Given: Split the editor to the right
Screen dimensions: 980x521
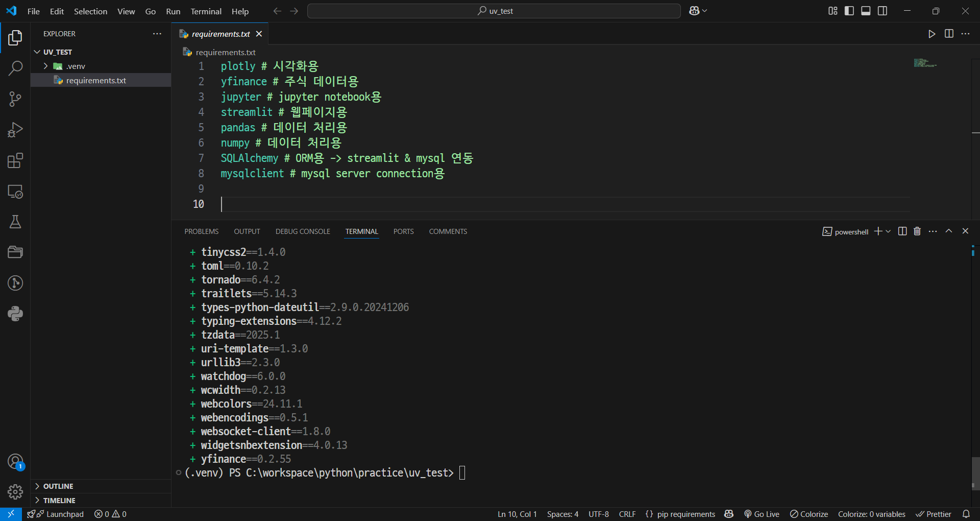Looking at the screenshot, I should [x=949, y=34].
